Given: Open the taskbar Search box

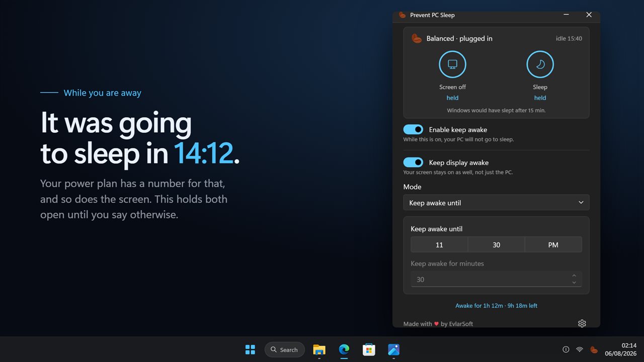Looking at the screenshot, I should point(285,349).
